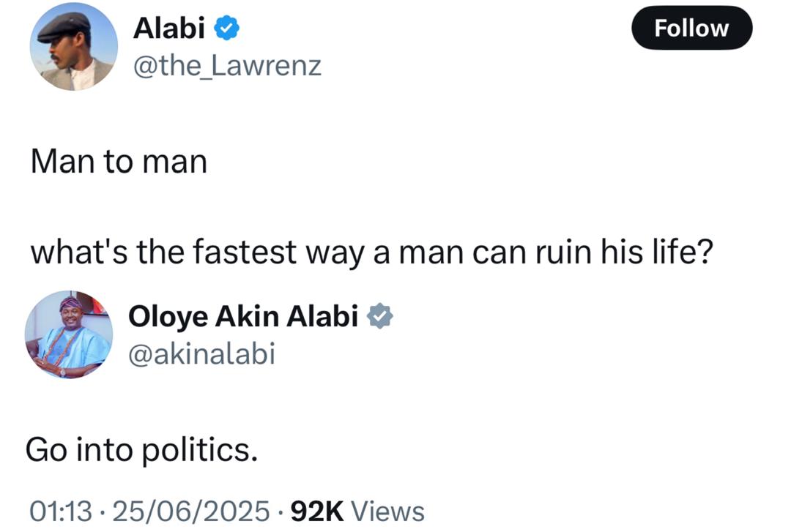
Task: Click the flat cap avatar of @the_Lawrenz
Action: tap(73, 45)
